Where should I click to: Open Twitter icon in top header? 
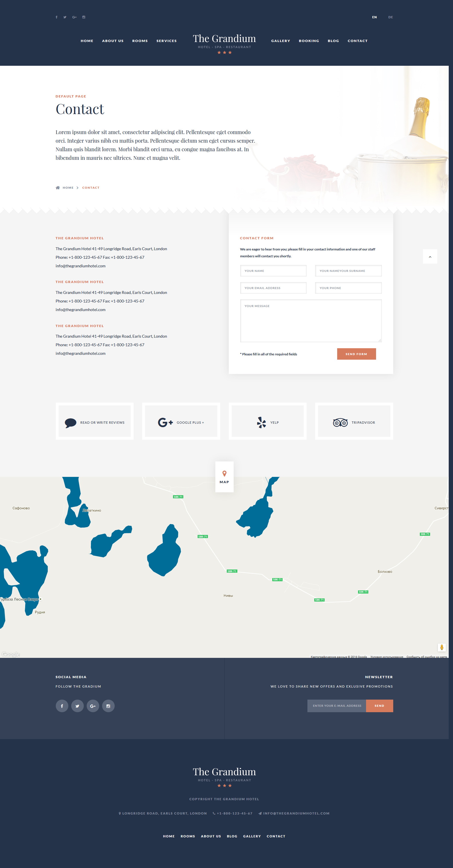[x=65, y=17]
